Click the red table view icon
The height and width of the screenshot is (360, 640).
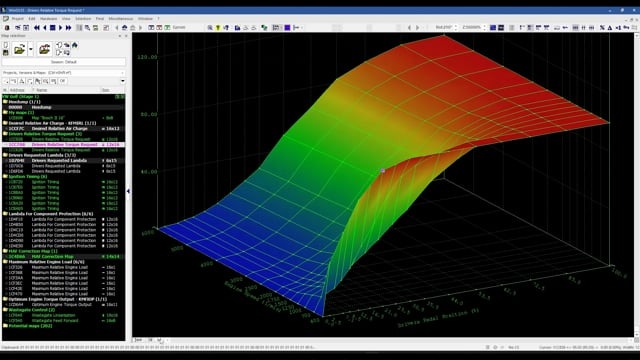pos(159,28)
